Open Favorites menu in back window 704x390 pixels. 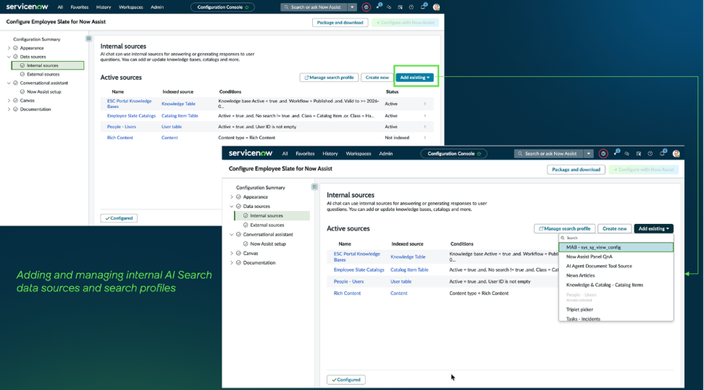click(x=79, y=7)
